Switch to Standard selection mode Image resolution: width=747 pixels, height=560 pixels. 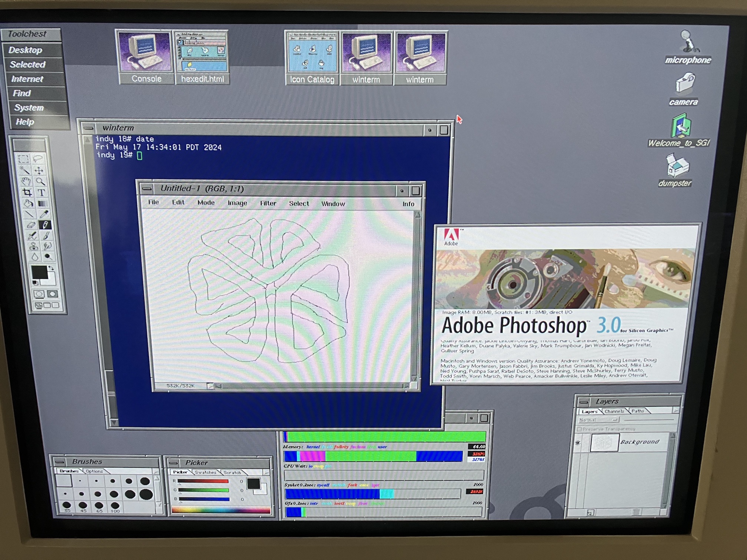39,294
